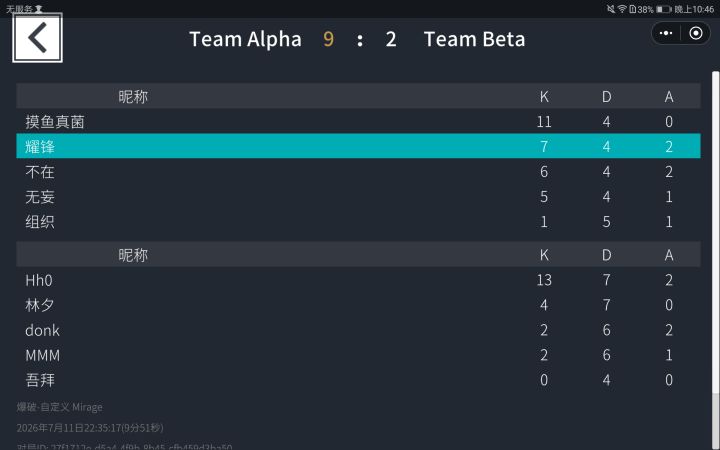
Task: Click the 昵称 header in first table
Action: click(133, 96)
